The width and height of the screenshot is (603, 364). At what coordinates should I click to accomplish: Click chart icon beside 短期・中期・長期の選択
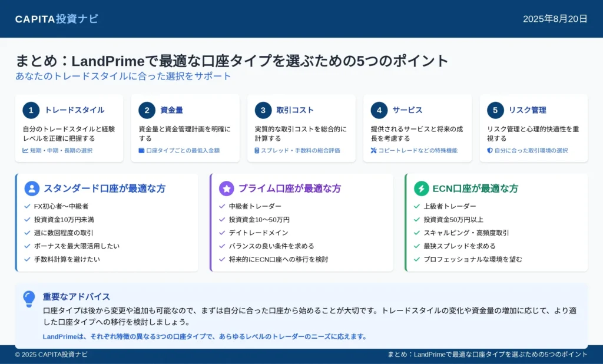(x=25, y=150)
